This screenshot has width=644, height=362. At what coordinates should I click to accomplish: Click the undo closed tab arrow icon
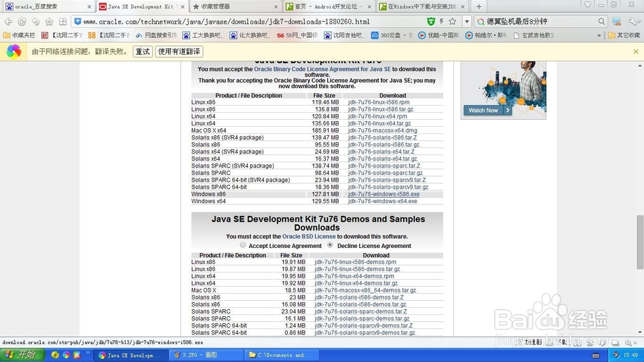(35, 21)
